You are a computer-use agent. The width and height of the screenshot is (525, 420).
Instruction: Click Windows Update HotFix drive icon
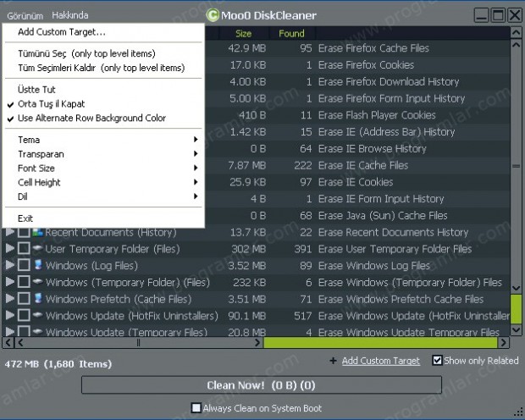(x=38, y=315)
